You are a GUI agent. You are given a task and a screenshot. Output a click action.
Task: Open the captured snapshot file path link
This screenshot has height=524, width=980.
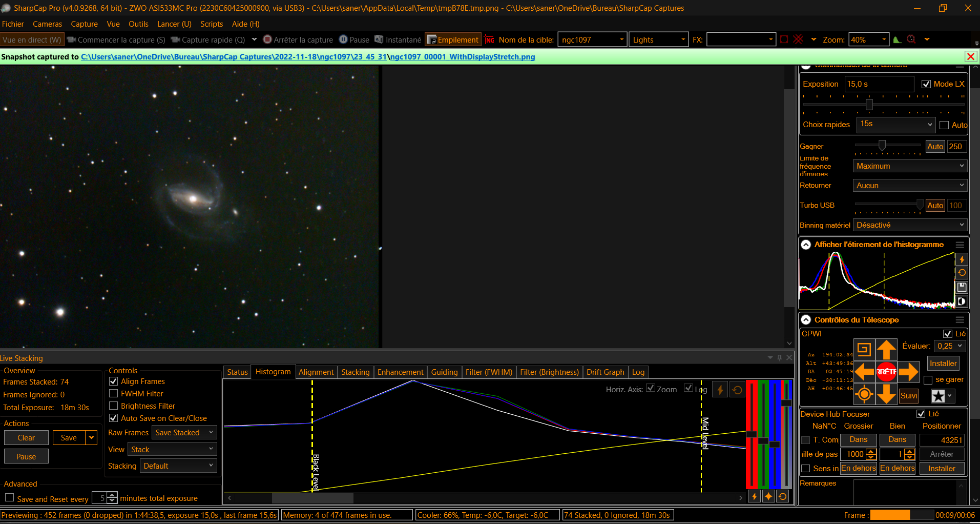[x=308, y=57]
